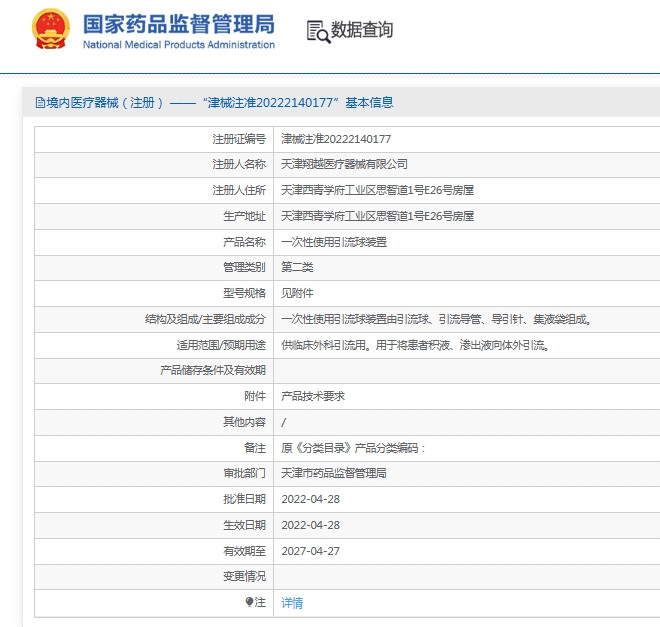Select the 第二类 category value

coord(297,267)
